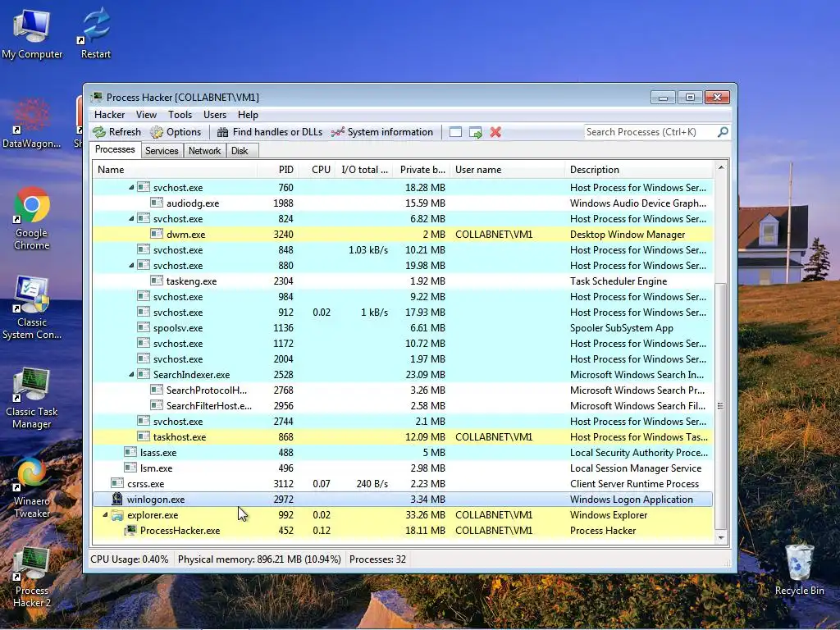Open My Computer desktop icon

coord(32,34)
